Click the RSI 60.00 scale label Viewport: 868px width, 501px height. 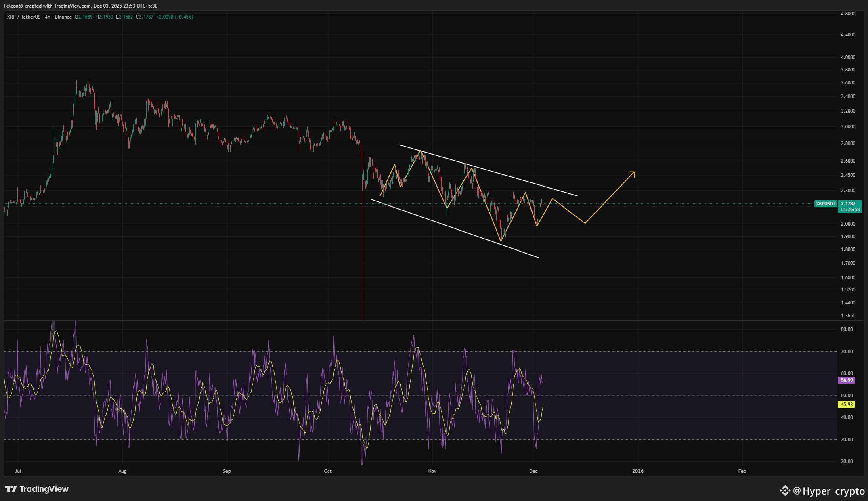(847, 373)
